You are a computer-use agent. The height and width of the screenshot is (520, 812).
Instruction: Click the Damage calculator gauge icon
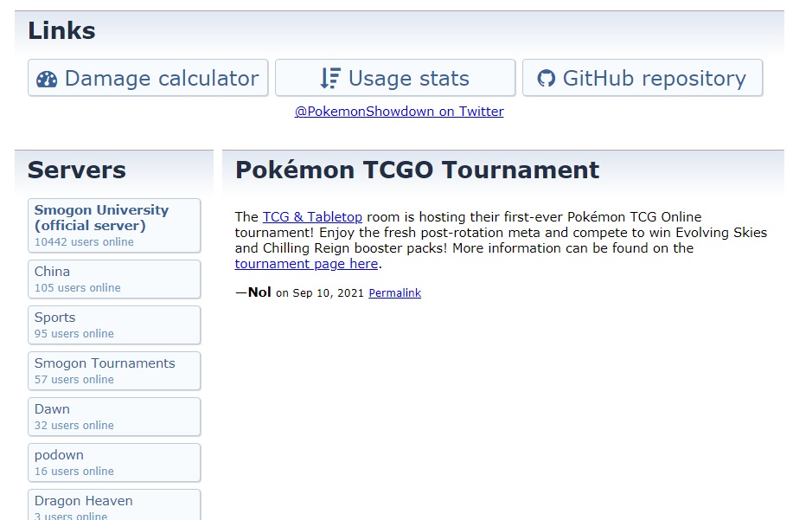[47, 80]
